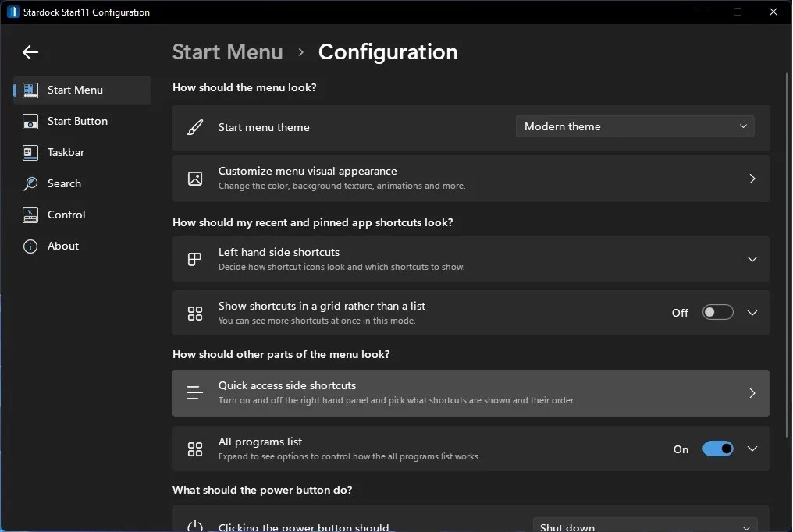Expand Left hand side shortcuts chevron
The image size is (793, 532).
(752, 259)
